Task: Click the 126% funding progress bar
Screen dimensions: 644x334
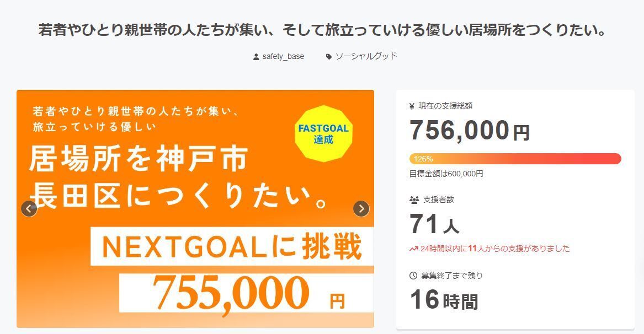Action: coord(515,159)
